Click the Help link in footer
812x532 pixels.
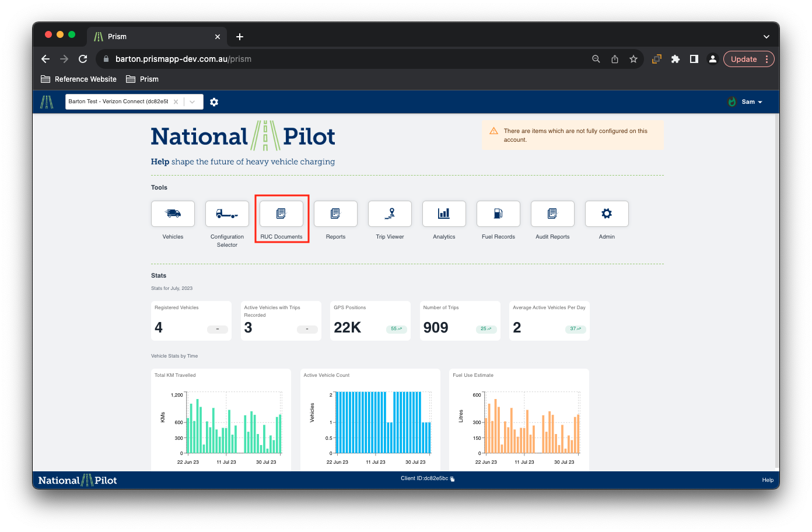click(768, 480)
